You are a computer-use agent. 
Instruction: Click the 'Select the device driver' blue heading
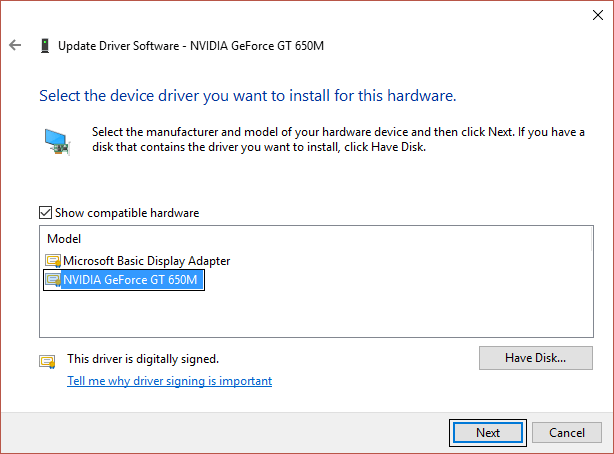pyautogui.click(x=247, y=97)
